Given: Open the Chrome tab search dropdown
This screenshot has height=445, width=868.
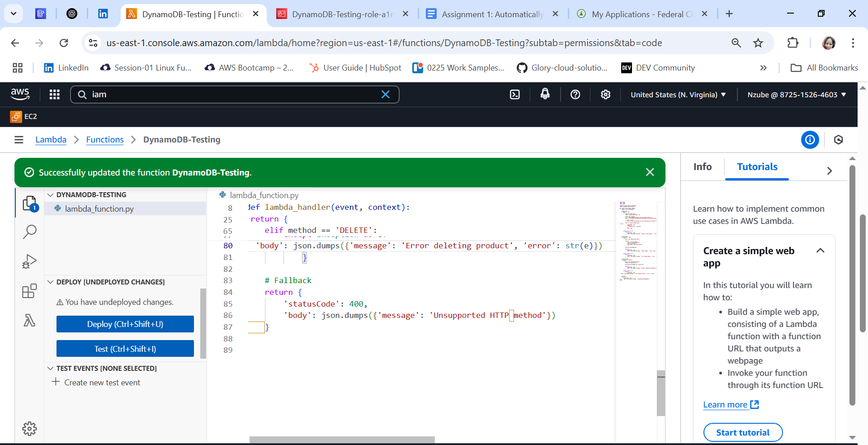Looking at the screenshot, I should 14,14.
